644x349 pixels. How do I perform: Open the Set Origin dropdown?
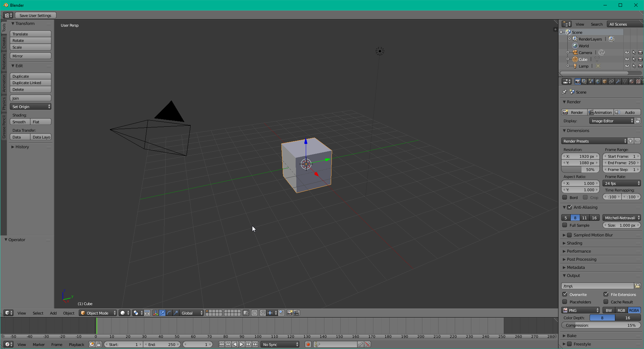coord(30,106)
